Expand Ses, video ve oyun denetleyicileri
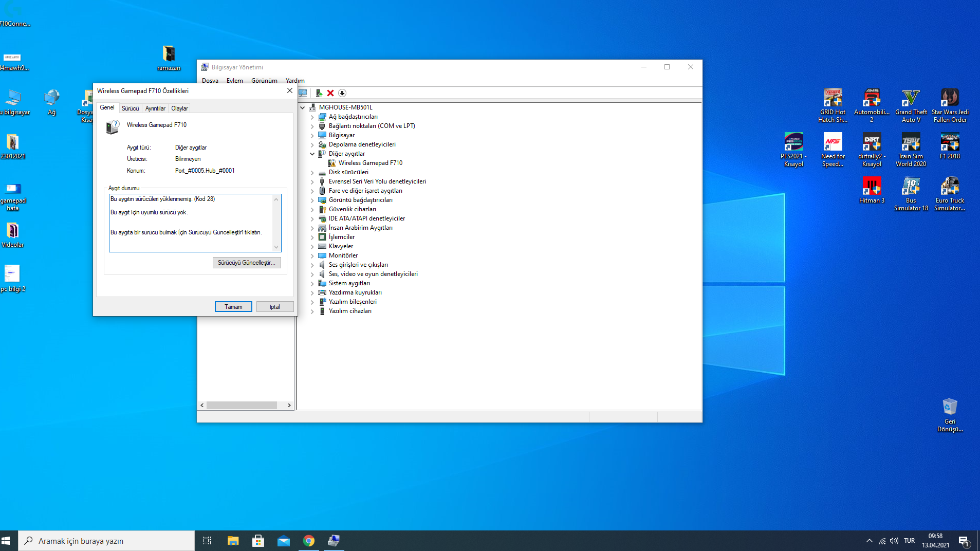 pos(312,274)
